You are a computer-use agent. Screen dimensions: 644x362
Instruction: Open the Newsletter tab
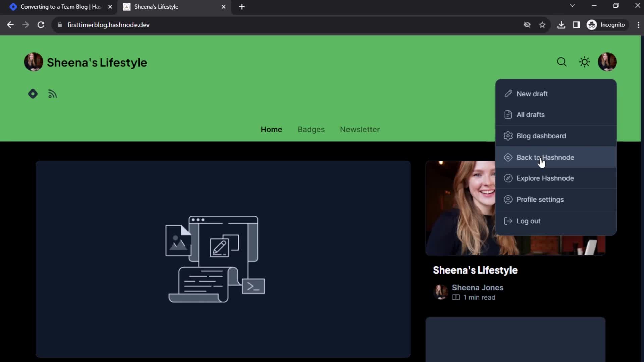click(360, 130)
